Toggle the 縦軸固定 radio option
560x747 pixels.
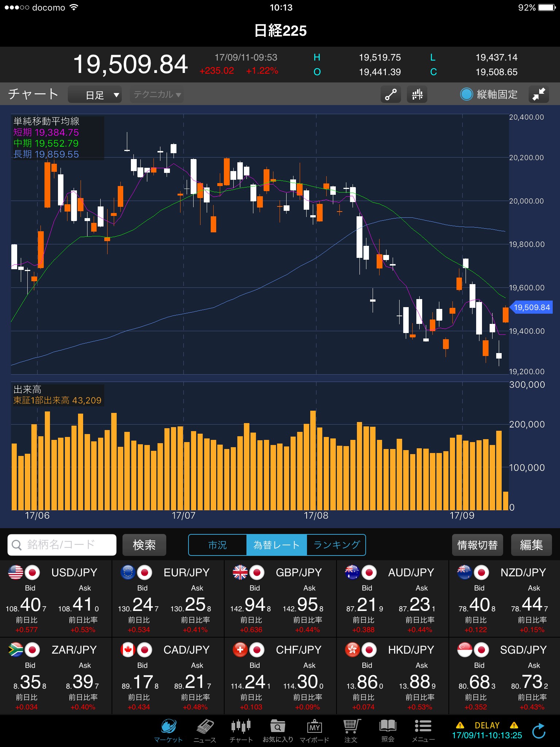pos(466,94)
